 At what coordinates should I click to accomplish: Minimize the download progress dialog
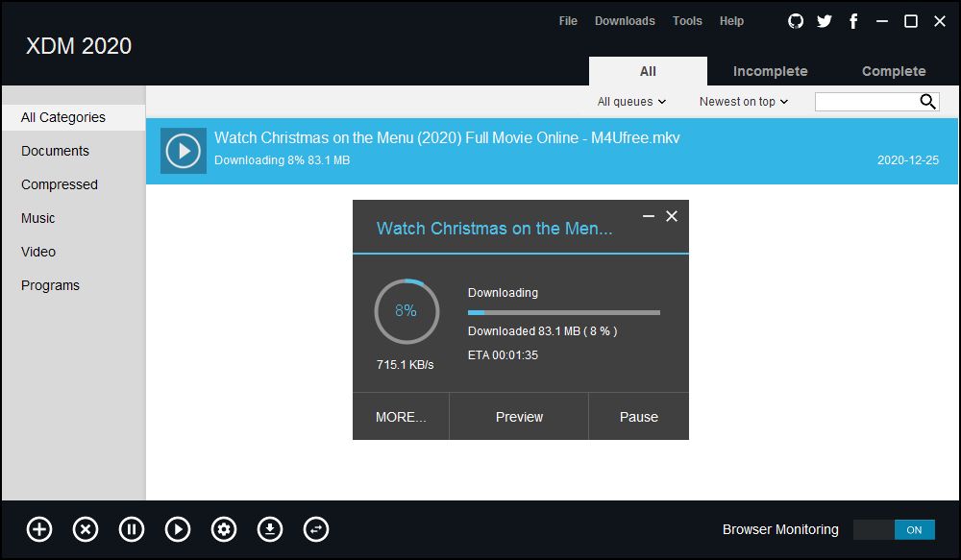649,216
